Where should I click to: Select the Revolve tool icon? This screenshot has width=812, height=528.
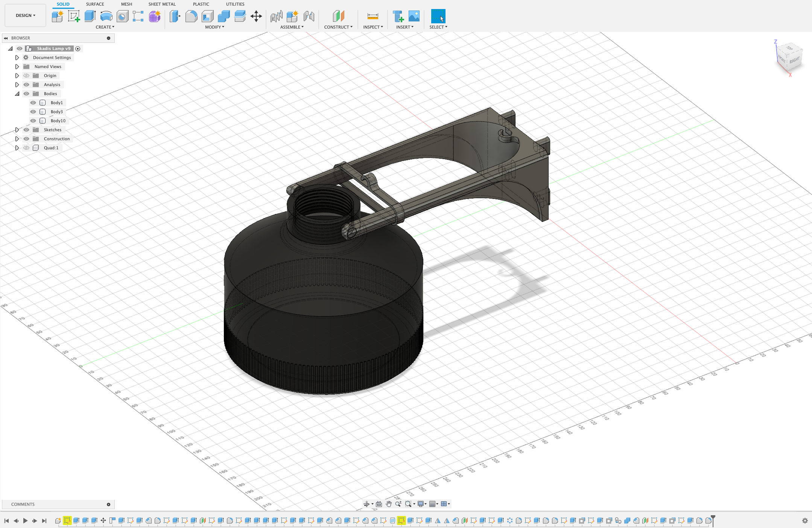(106, 16)
